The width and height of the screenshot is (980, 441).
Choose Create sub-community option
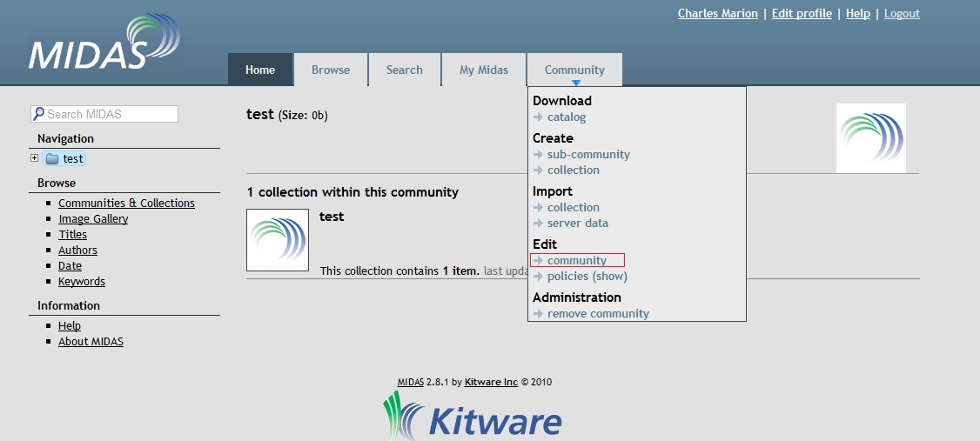coord(588,155)
